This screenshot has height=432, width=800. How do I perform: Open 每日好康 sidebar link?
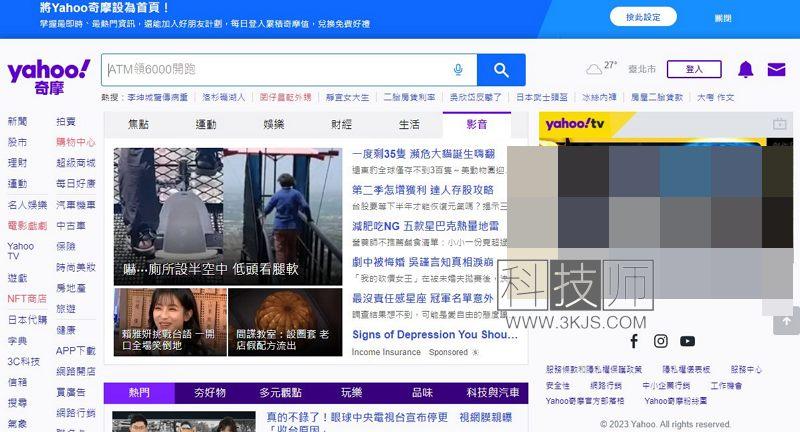coord(76,184)
